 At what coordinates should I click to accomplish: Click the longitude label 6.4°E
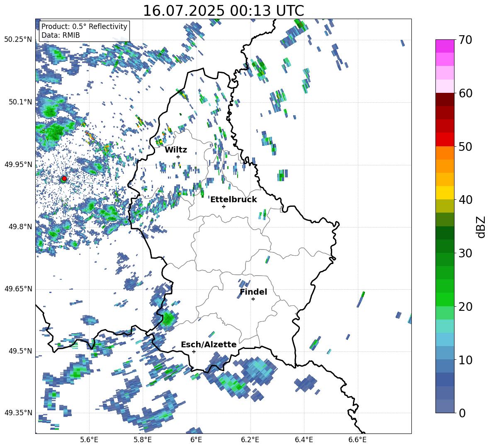click(x=304, y=440)
